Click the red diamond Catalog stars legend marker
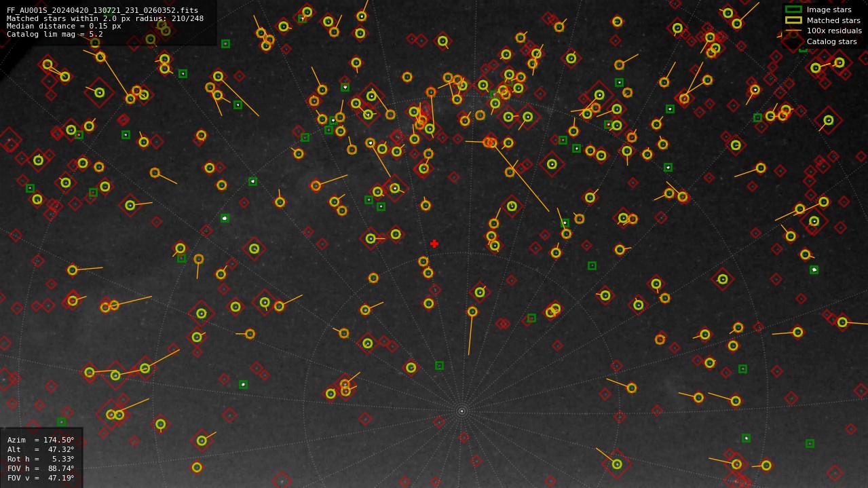 (x=793, y=41)
